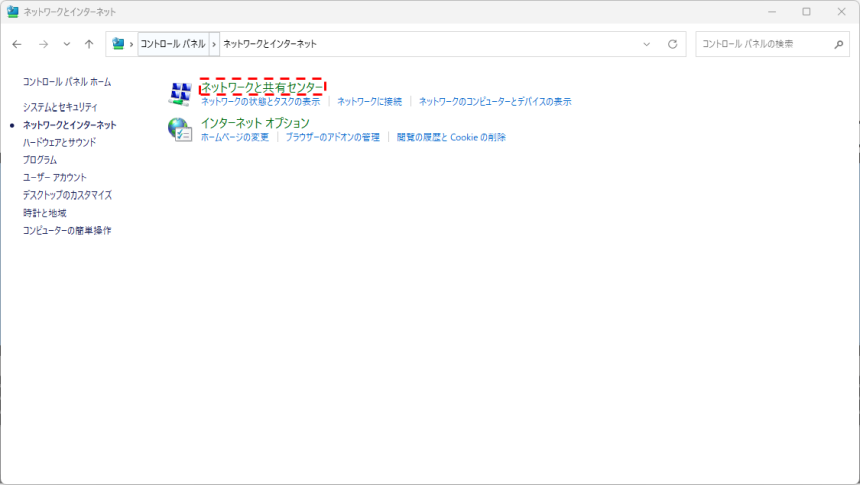Click the search magnifier icon

pos(839,44)
